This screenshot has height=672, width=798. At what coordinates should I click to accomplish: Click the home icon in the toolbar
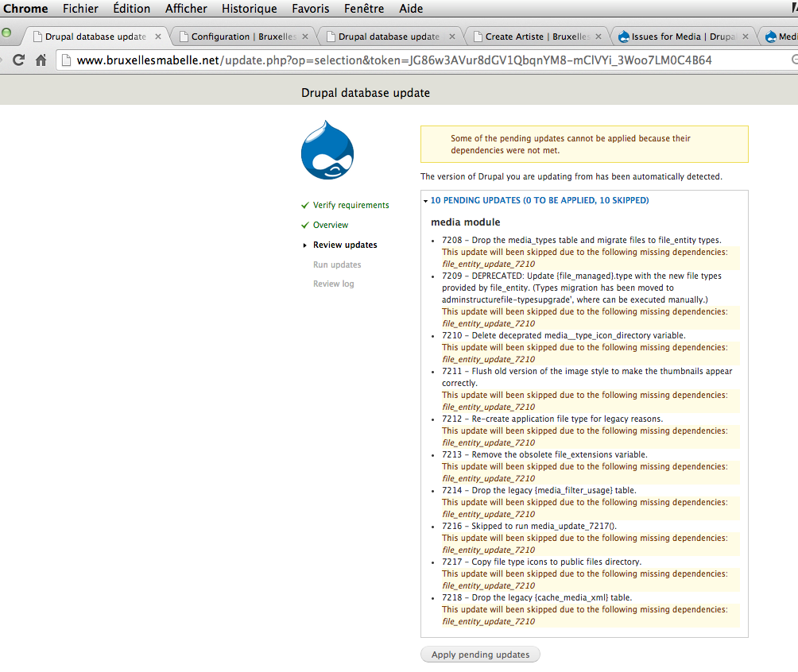pyautogui.click(x=40, y=59)
